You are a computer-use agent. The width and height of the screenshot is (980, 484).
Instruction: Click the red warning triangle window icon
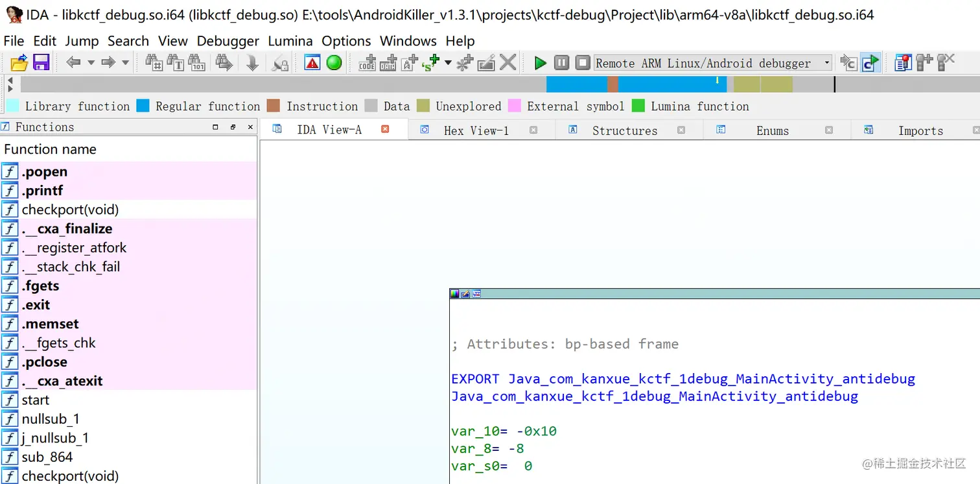(x=312, y=63)
